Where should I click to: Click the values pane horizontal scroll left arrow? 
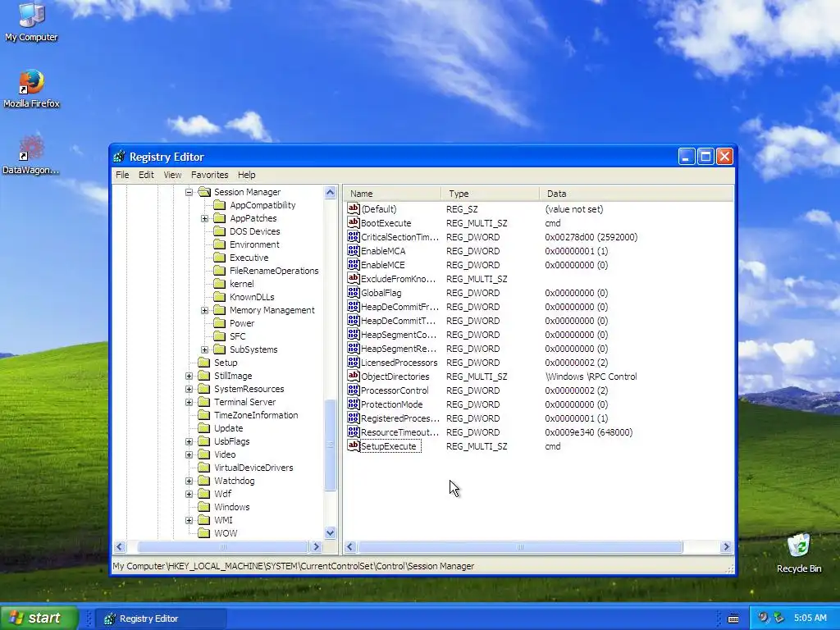pos(350,547)
